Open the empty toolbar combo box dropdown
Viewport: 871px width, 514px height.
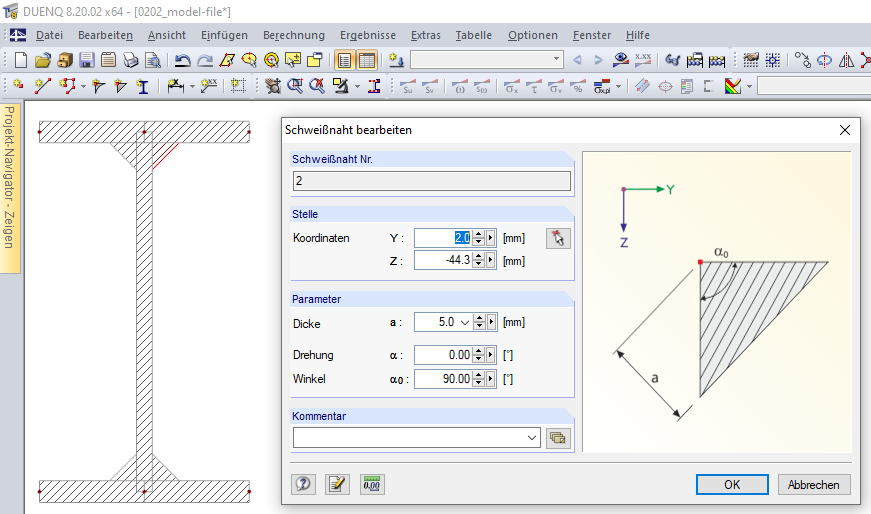[556, 59]
